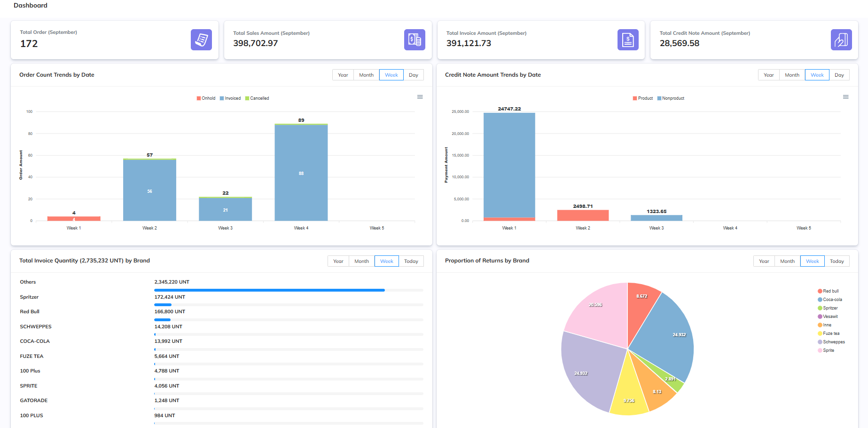
Task: Switch Order Count Trends to Year
Action: pos(343,75)
